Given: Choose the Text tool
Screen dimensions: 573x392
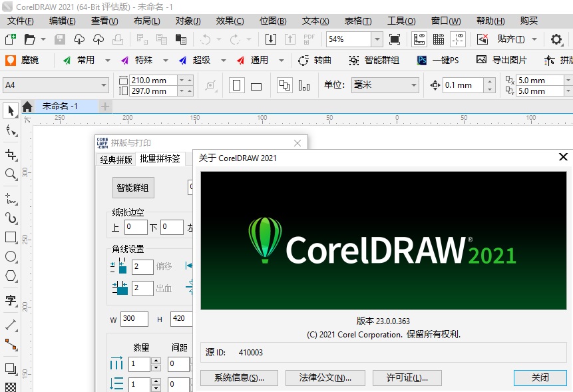Looking at the screenshot, I should tap(11, 301).
